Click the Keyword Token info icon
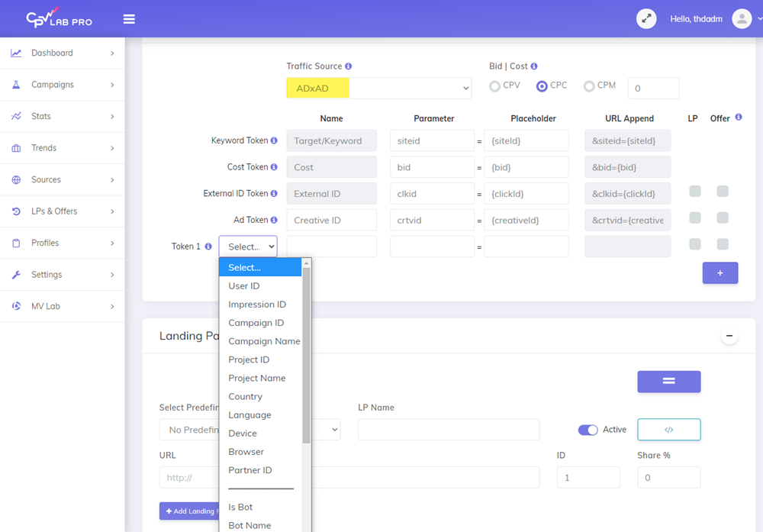Screen dimensions: 763x532 (274, 140)
